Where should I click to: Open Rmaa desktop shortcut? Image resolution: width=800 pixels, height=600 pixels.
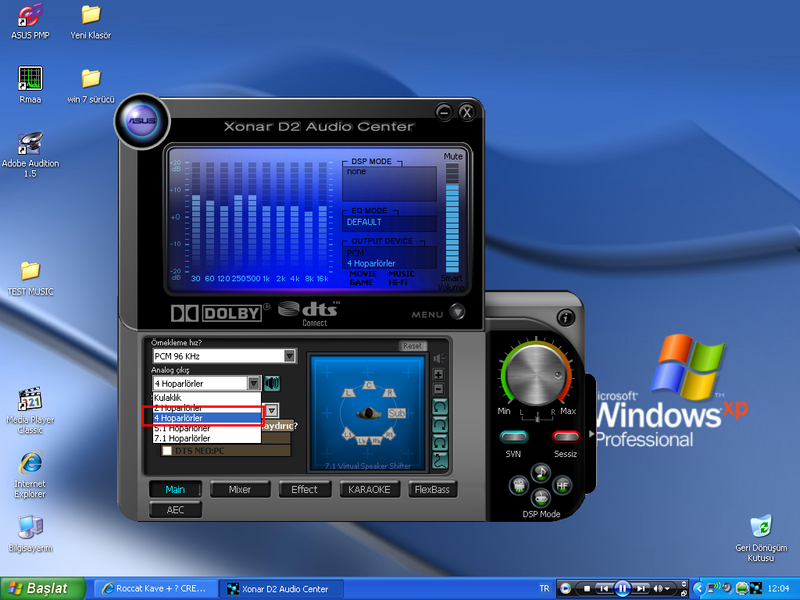30,85
